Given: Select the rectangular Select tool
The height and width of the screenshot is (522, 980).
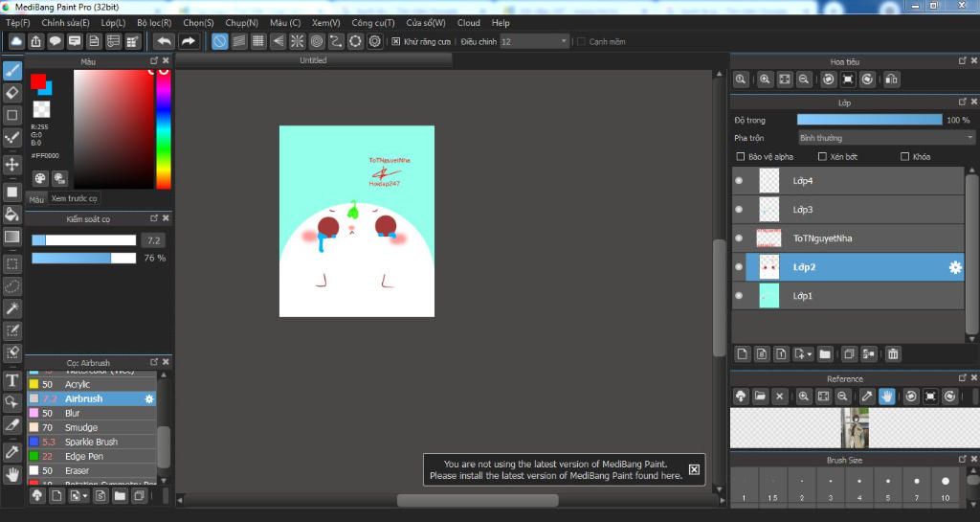Looking at the screenshot, I should click(12, 263).
